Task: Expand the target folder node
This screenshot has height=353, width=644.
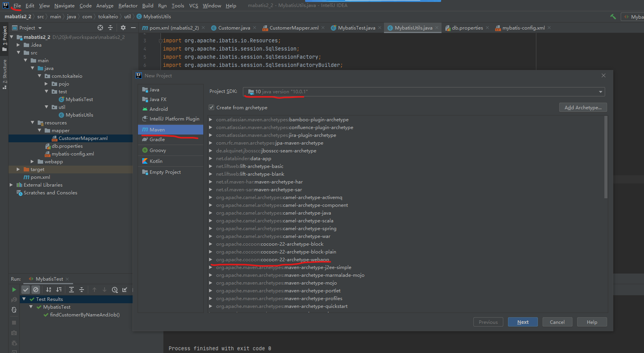Action: pyautogui.click(x=18, y=170)
